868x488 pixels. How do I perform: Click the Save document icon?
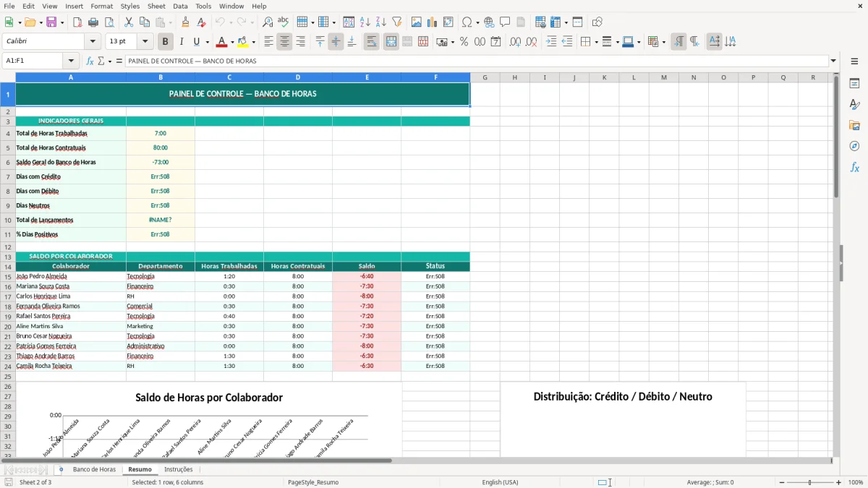click(x=51, y=22)
